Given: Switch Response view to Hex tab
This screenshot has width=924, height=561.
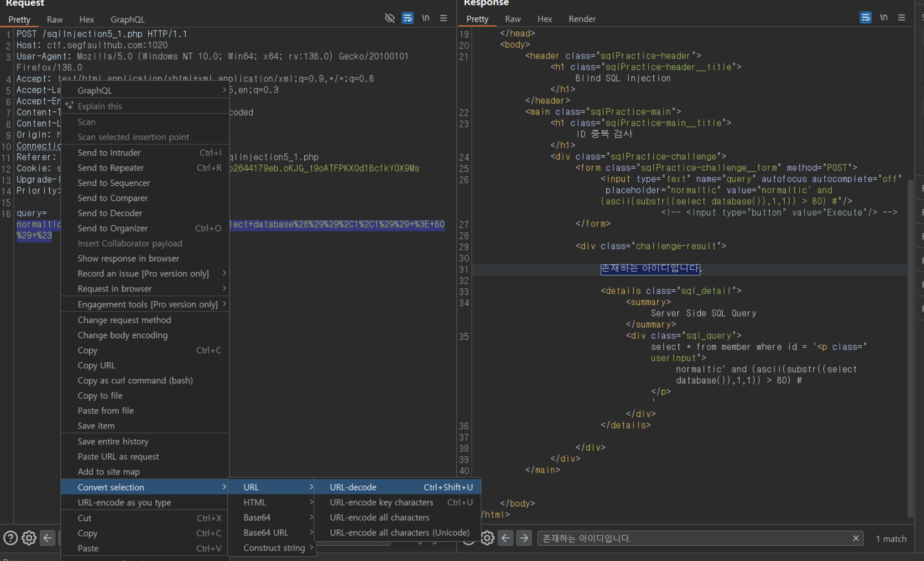Looking at the screenshot, I should pyautogui.click(x=545, y=19).
